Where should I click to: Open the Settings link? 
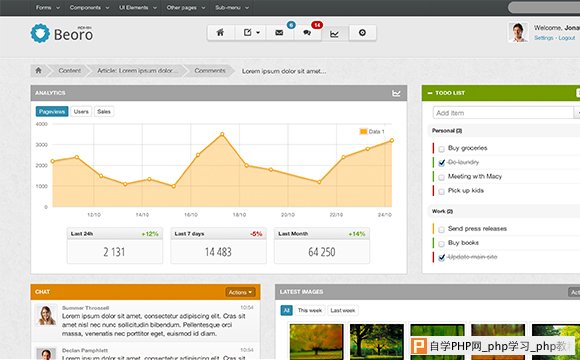pyautogui.click(x=543, y=38)
